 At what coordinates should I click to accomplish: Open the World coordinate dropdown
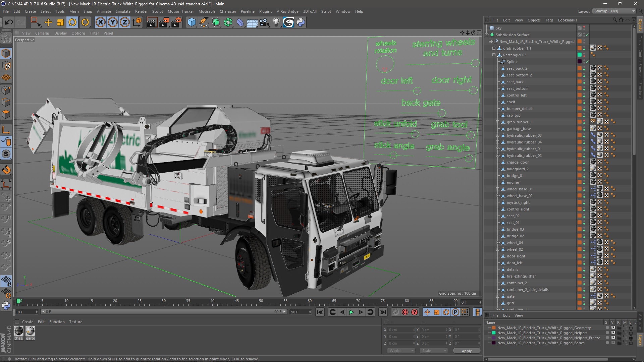[x=401, y=351]
